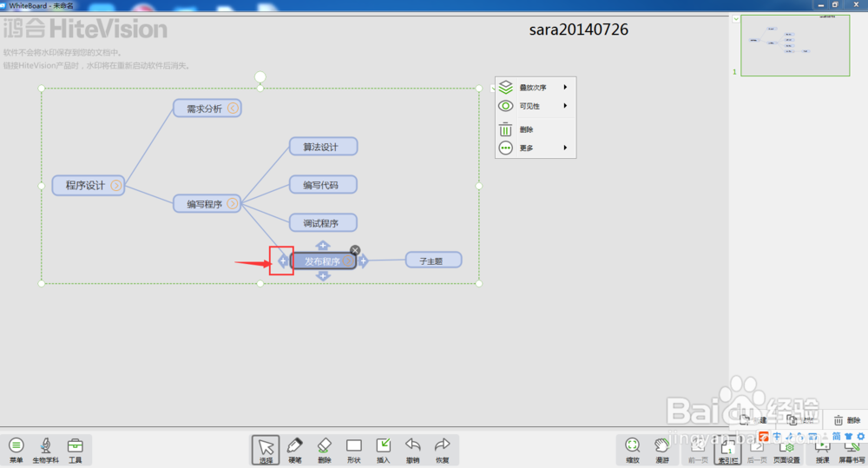Select the 硬笔 pen tool

(x=295, y=450)
